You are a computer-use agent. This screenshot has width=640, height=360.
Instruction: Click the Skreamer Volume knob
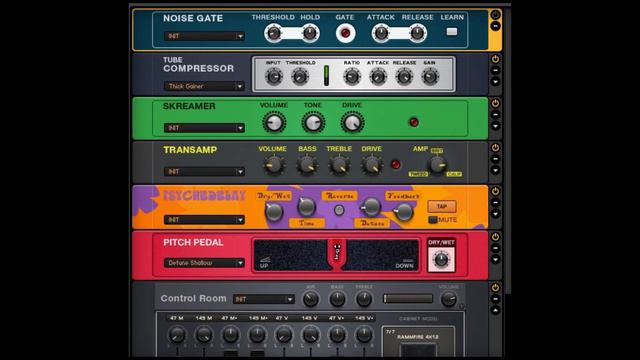(x=273, y=122)
